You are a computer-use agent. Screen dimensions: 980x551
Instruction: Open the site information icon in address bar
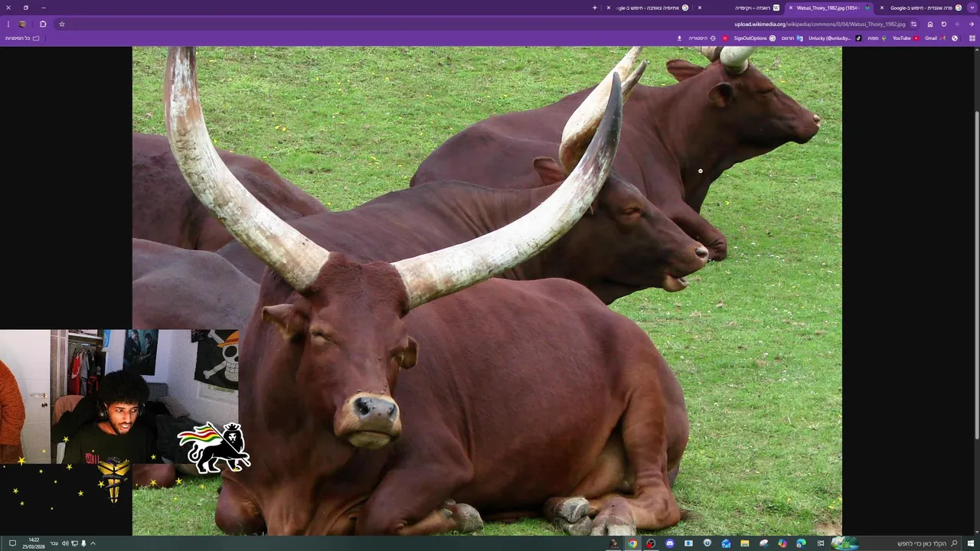[913, 24]
